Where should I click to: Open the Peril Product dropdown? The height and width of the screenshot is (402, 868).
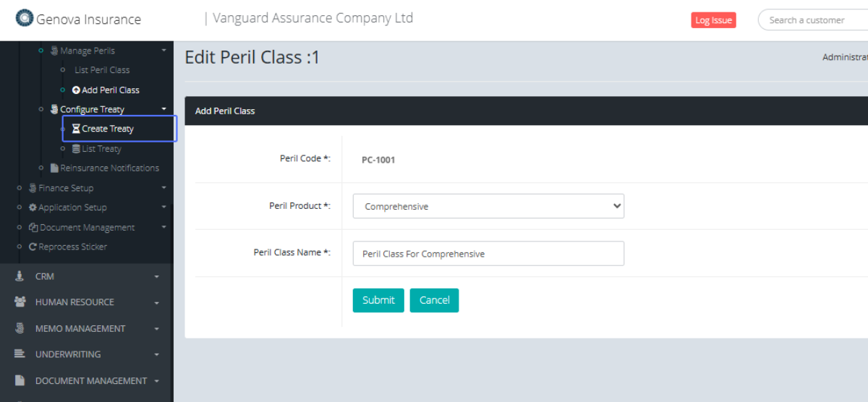[488, 206]
